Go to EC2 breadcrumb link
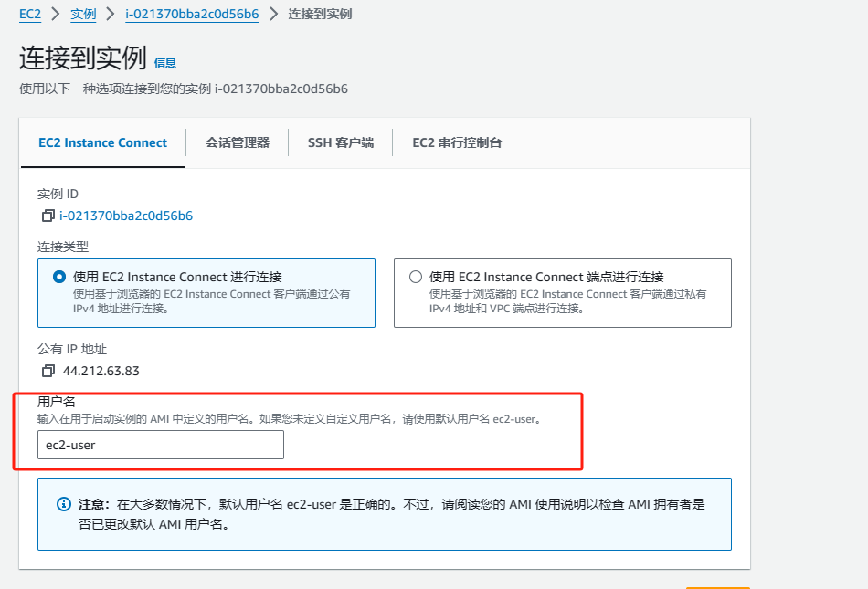This screenshot has height=589, width=868. point(30,14)
